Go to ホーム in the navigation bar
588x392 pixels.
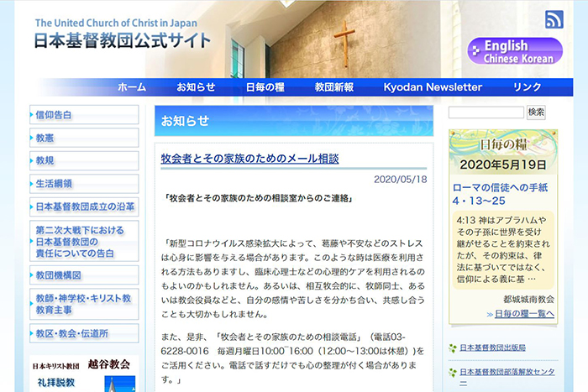coord(132,87)
